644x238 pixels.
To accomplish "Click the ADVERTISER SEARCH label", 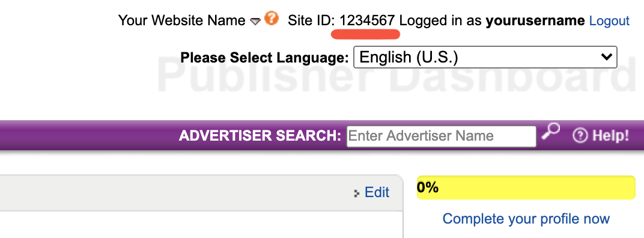I will (x=260, y=136).
